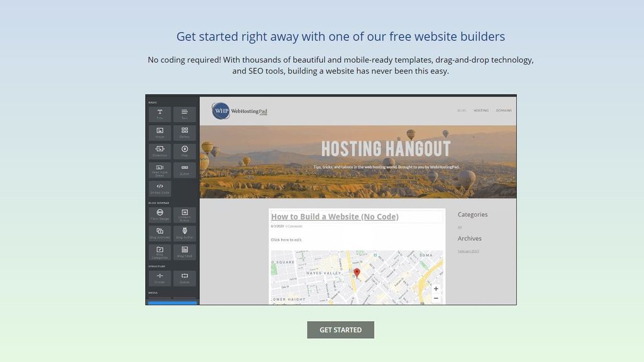Add an Image element from the sidebar

pos(160,133)
